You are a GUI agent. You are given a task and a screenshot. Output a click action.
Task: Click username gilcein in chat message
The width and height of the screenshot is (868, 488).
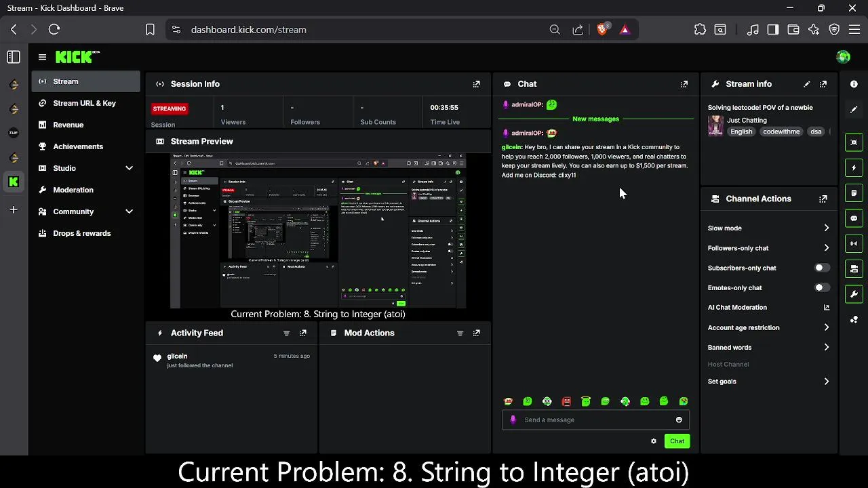[512, 147]
